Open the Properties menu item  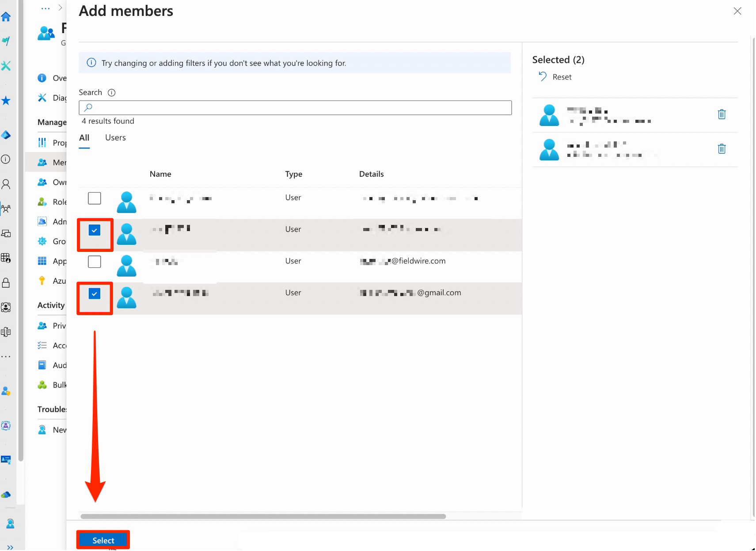(x=52, y=142)
